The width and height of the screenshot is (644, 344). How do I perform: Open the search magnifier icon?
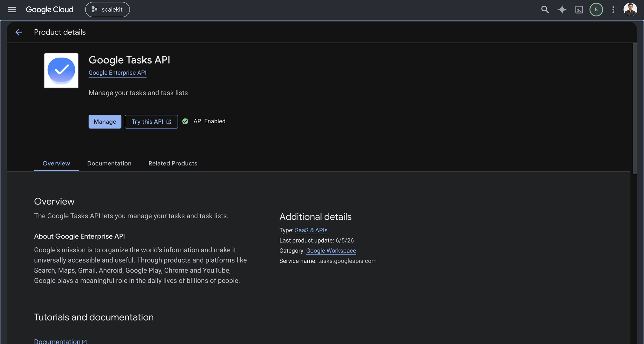tap(545, 10)
